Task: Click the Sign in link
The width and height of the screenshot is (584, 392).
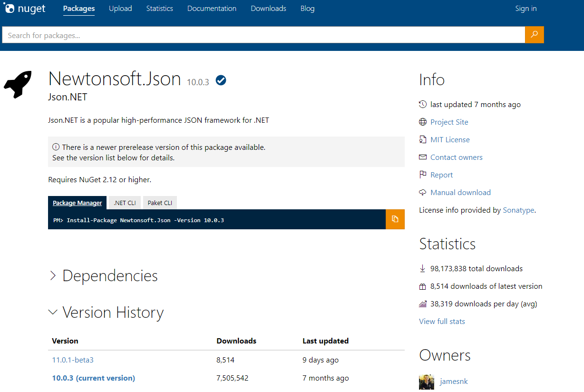Action: click(526, 9)
